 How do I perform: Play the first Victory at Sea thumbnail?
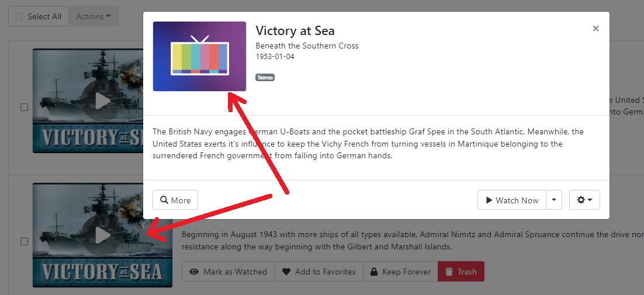103,100
